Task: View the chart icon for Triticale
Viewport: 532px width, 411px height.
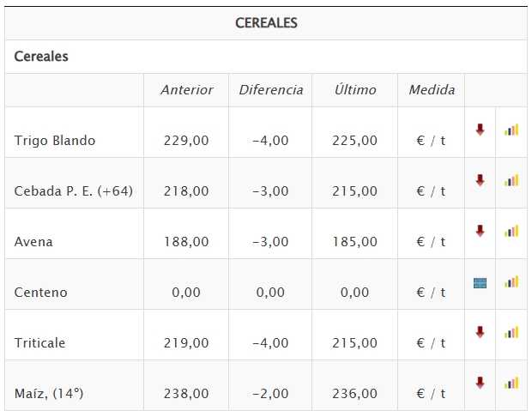Action: tap(511, 332)
